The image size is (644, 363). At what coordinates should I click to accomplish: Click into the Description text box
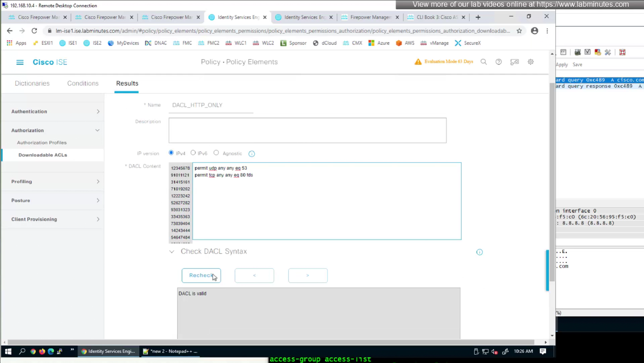click(x=307, y=130)
